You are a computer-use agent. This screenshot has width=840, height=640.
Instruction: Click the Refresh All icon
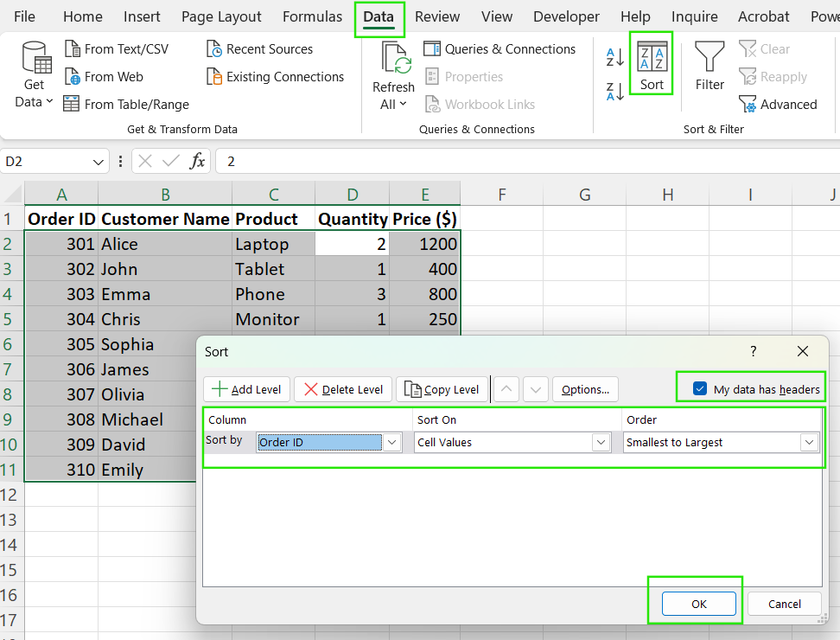[395, 59]
